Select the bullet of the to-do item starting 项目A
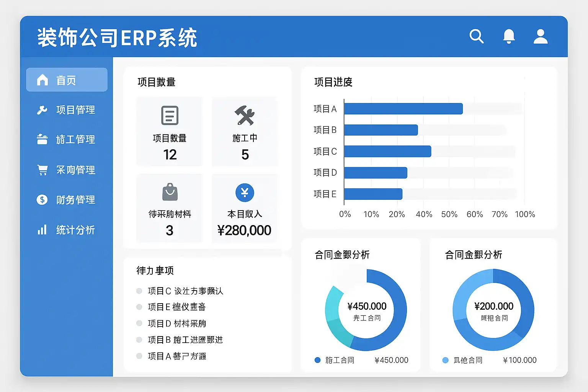The image size is (588, 392). (139, 356)
